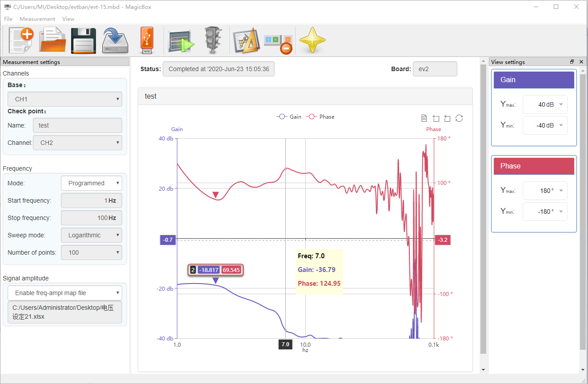This screenshot has width=588, height=384.
Task: Save with the floppy disk icon
Action: (84, 40)
